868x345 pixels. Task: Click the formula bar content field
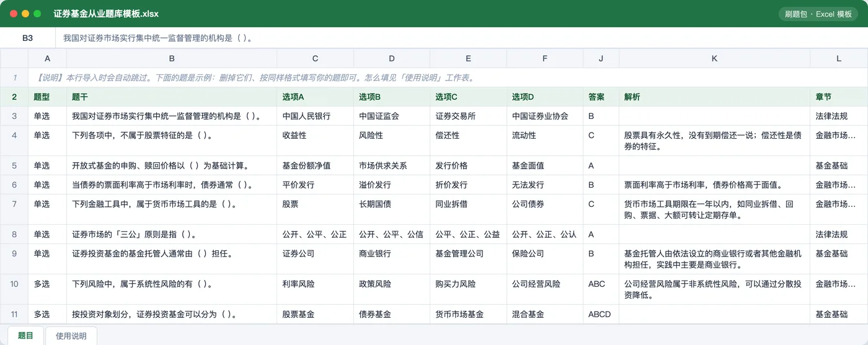click(x=462, y=38)
